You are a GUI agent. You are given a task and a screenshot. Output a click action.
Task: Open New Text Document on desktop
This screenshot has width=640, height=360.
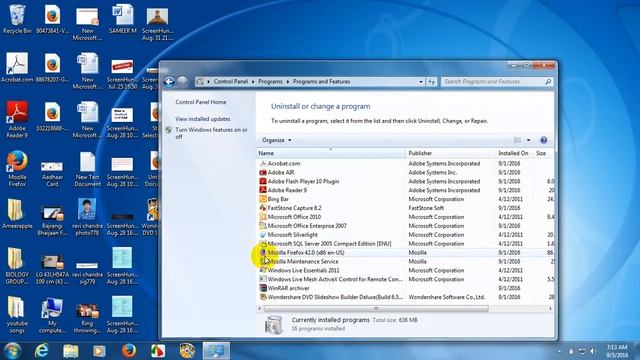87,169
